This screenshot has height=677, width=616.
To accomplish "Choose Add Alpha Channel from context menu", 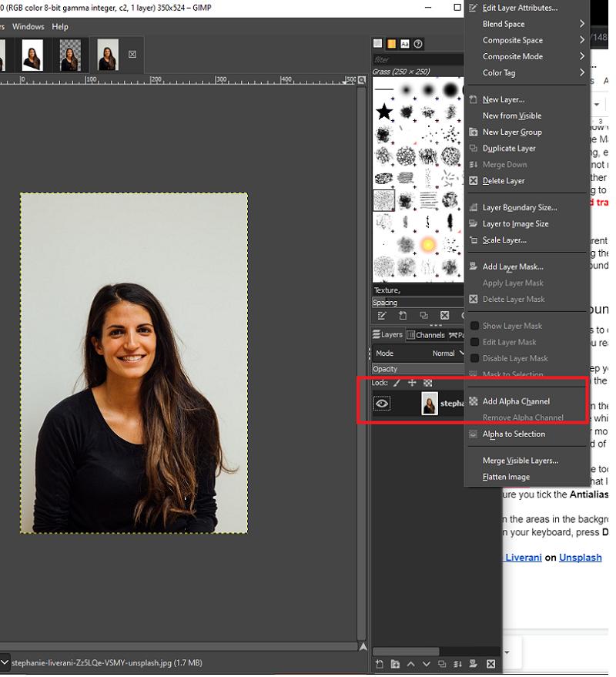I will point(516,401).
